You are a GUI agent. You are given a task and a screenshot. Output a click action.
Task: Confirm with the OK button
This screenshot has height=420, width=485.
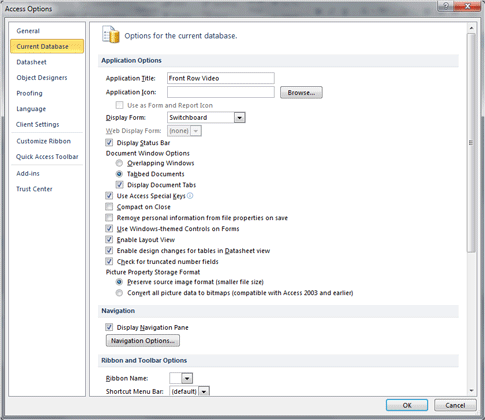pos(407,405)
